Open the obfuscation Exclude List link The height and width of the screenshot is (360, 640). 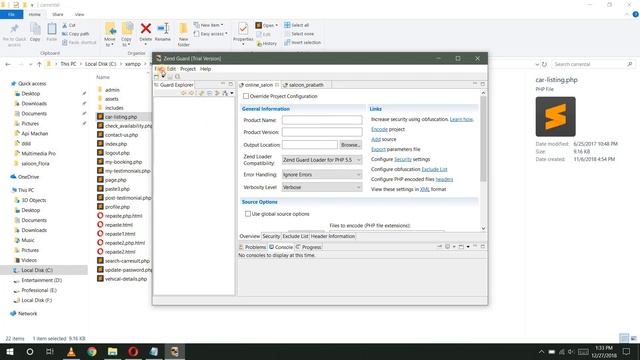point(434,169)
